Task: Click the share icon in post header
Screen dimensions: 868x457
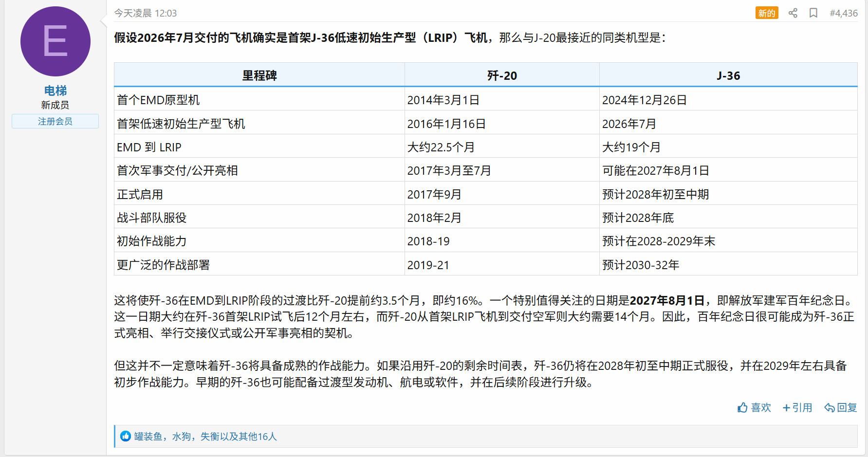Action: [x=793, y=13]
